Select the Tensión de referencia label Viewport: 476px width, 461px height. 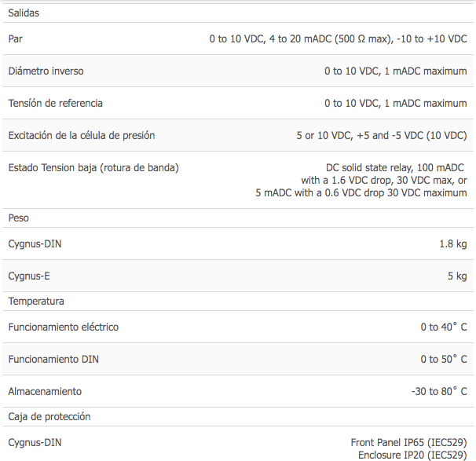(55, 103)
